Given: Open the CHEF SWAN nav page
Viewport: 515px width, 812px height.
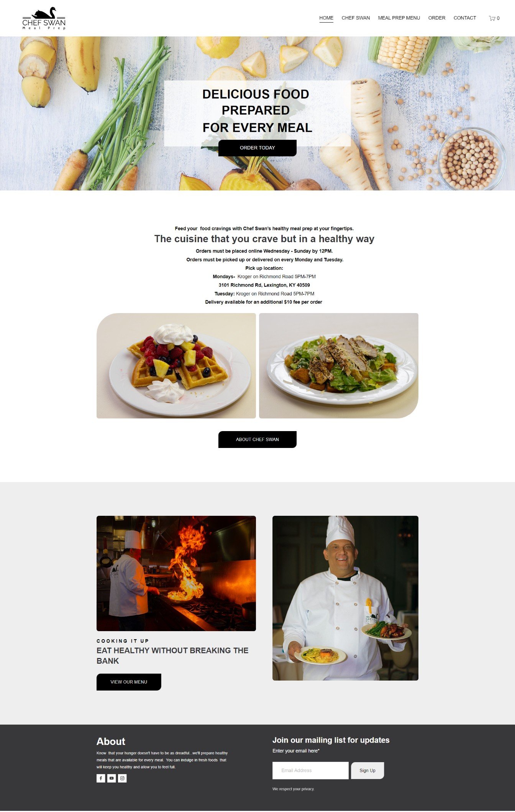Looking at the screenshot, I should pos(356,18).
